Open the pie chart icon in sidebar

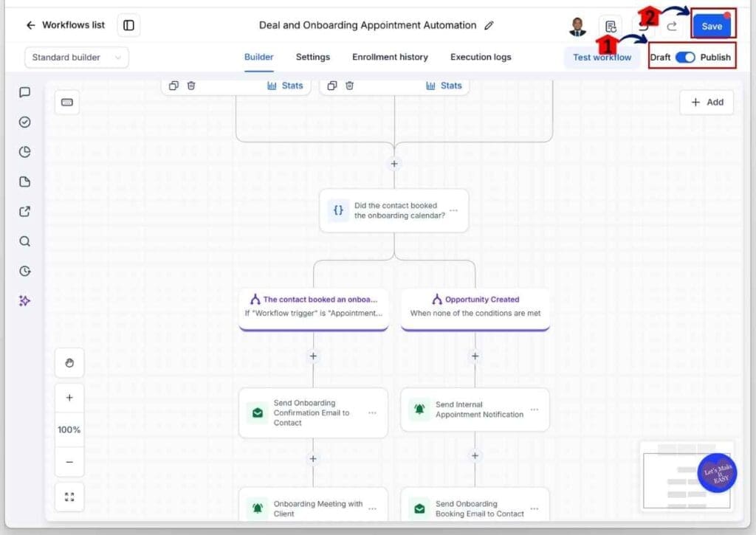pyautogui.click(x=24, y=152)
